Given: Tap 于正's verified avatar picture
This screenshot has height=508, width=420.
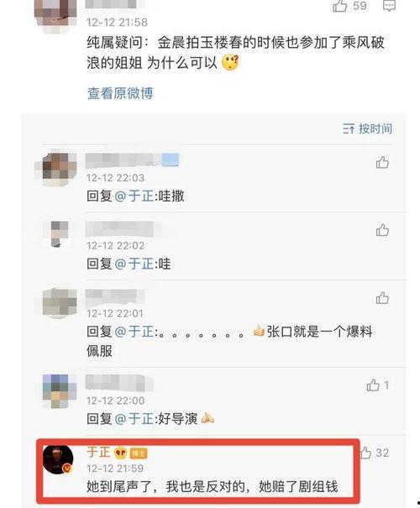Looking at the screenshot, I should (58, 459).
